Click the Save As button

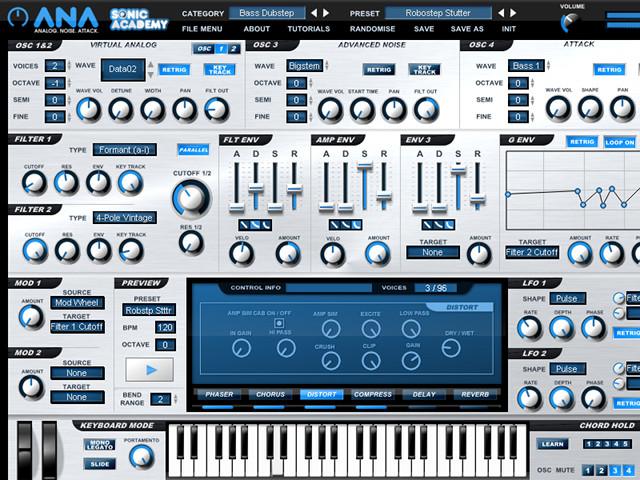click(467, 29)
